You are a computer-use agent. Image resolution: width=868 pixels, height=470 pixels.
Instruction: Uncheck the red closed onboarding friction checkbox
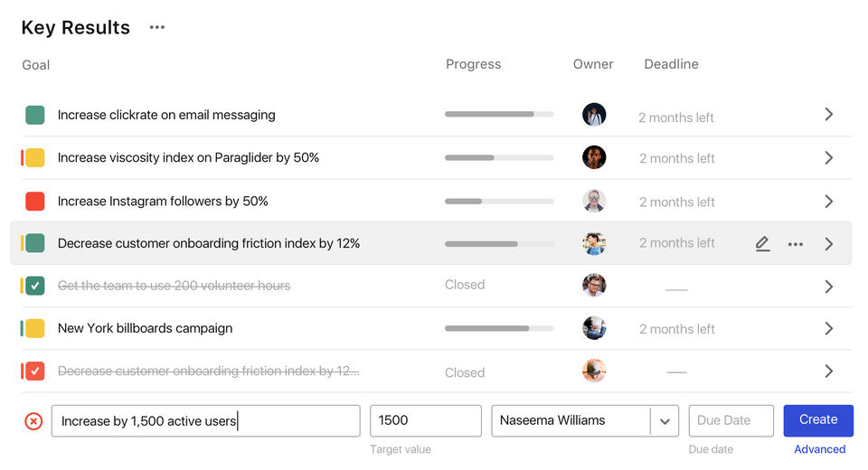35,371
